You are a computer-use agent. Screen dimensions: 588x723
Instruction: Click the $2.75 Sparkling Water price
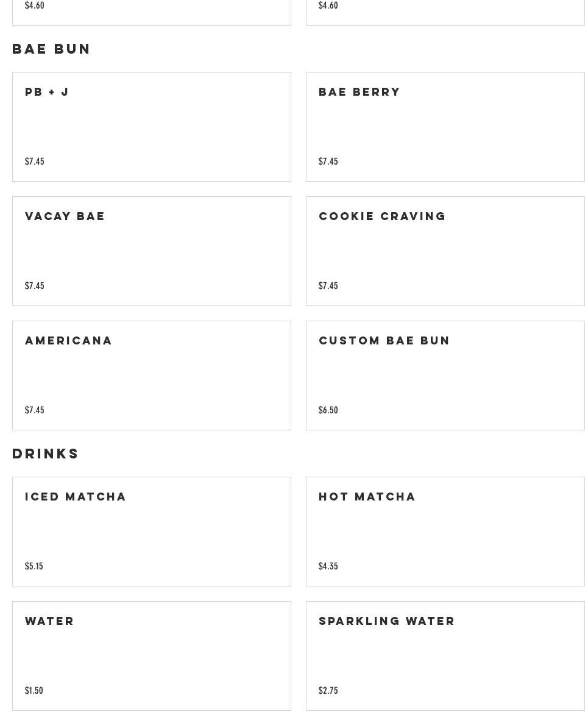click(x=328, y=691)
